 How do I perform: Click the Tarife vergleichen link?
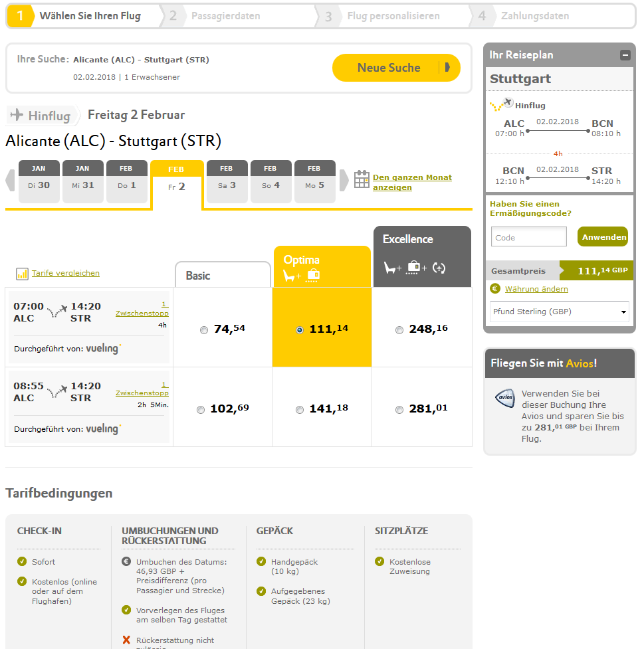pos(66,273)
